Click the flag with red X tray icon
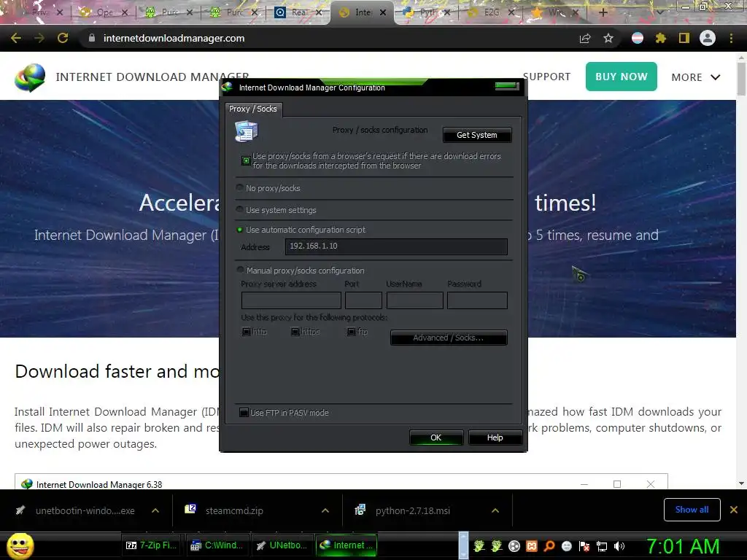Image resolution: width=747 pixels, height=560 pixels. (584, 546)
